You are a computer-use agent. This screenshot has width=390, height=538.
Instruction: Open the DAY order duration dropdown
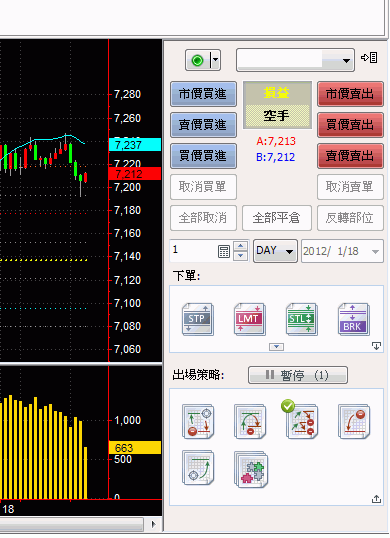(x=275, y=251)
